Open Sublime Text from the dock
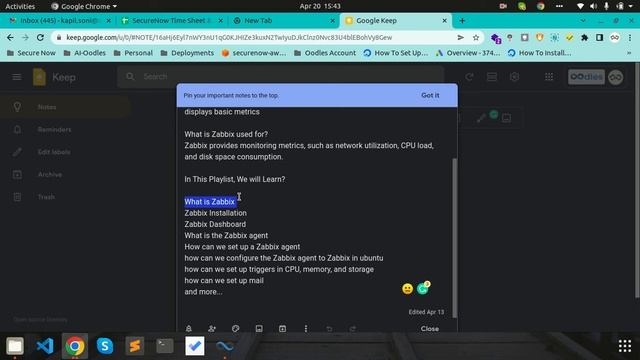Screen dimensions: 640x360 click(x=135, y=346)
